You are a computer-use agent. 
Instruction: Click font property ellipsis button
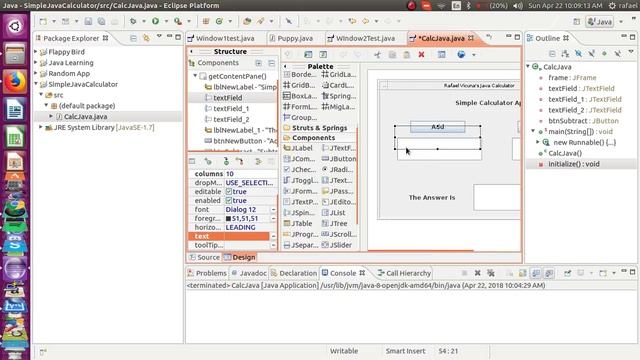point(273,209)
